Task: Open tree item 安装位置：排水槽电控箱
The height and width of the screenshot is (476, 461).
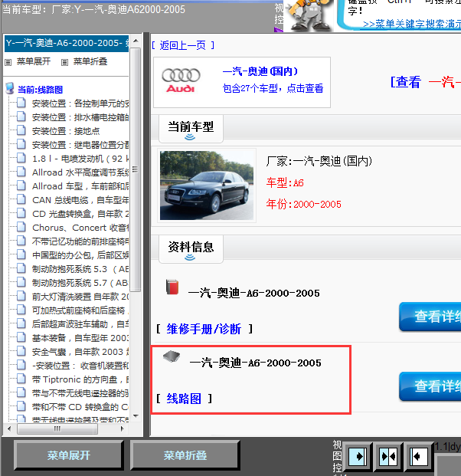Action: pyautogui.click(x=80, y=117)
